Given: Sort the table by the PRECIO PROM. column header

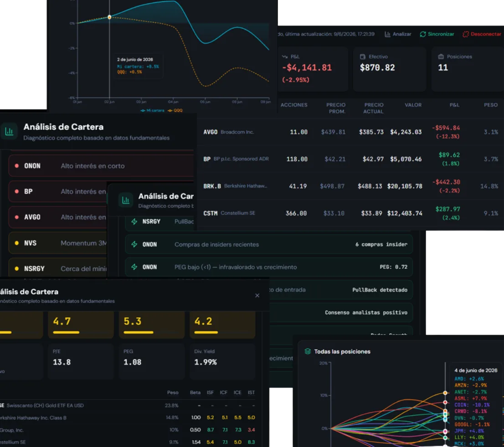Looking at the screenshot, I should [336, 108].
